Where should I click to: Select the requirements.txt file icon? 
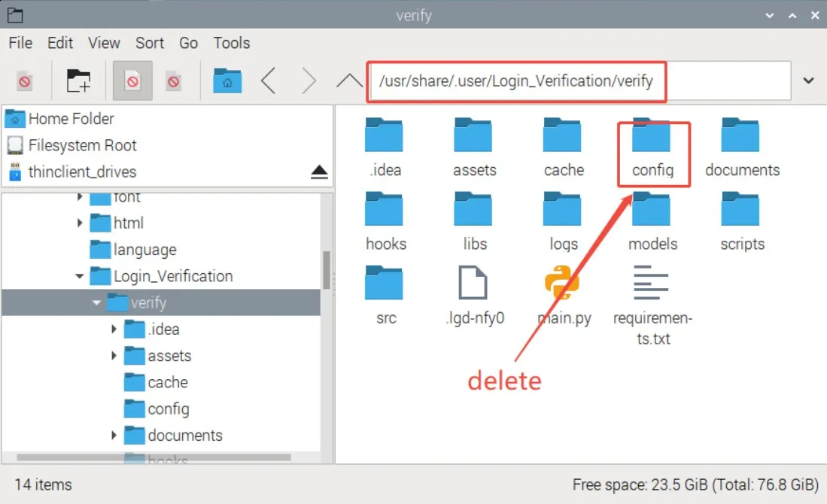652,285
